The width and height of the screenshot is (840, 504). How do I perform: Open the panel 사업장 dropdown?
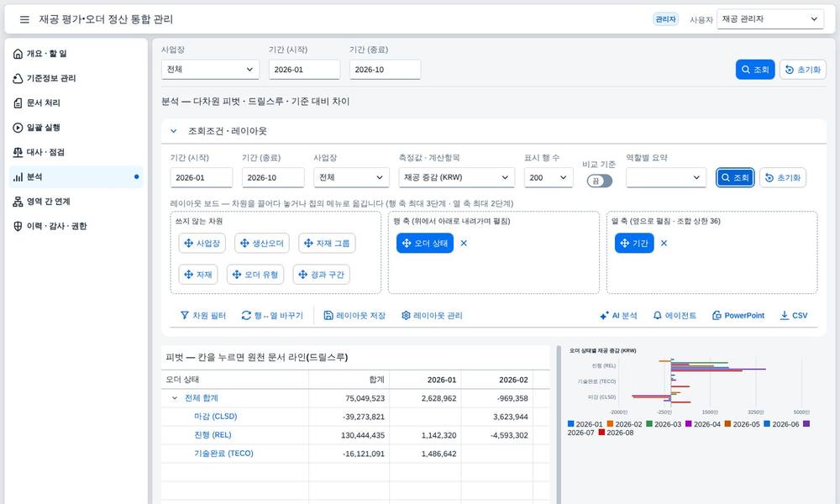(x=351, y=177)
